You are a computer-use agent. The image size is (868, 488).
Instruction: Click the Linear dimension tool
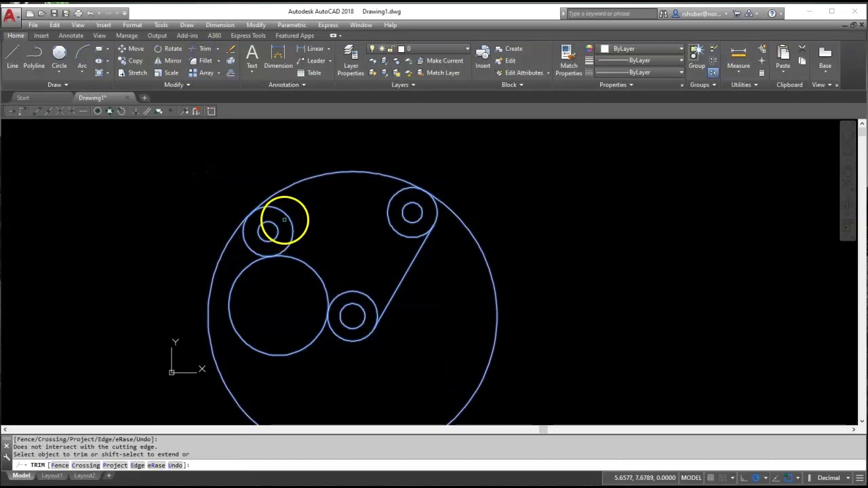pos(311,49)
